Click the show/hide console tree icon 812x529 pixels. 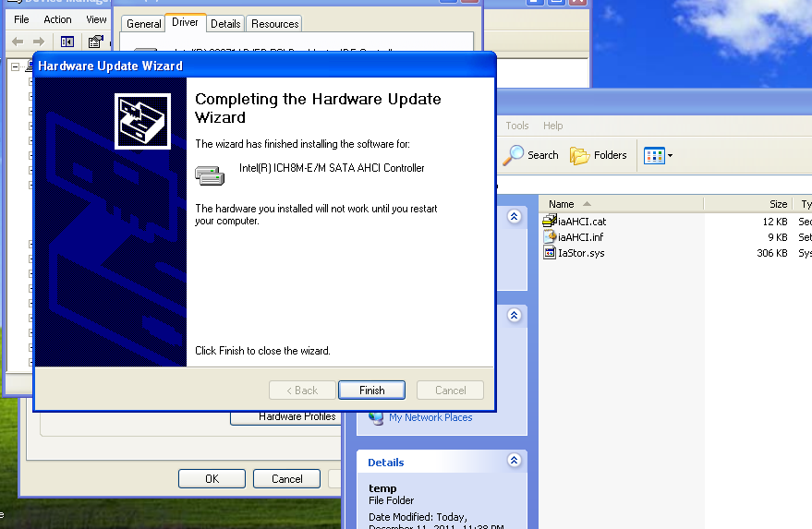pos(67,42)
